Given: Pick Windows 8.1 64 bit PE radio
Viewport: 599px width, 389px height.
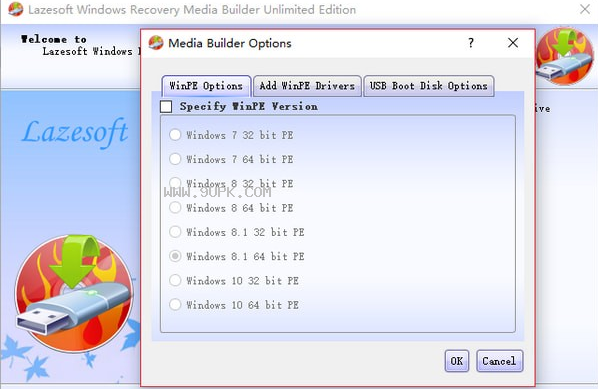Looking at the screenshot, I should pyautogui.click(x=175, y=256).
